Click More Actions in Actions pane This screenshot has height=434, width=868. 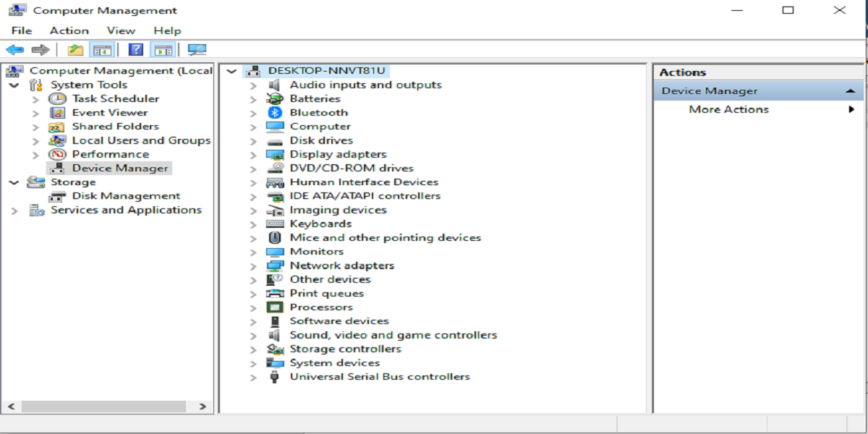click(728, 109)
